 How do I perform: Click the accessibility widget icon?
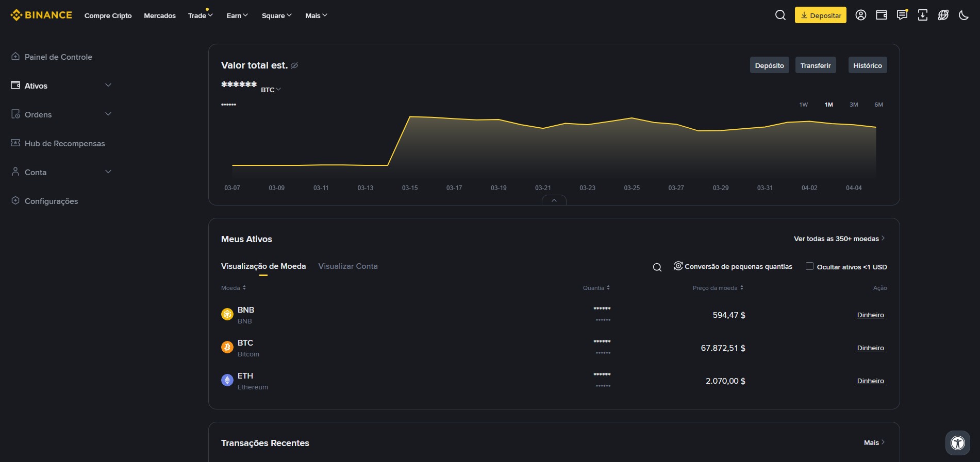pyautogui.click(x=958, y=443)
